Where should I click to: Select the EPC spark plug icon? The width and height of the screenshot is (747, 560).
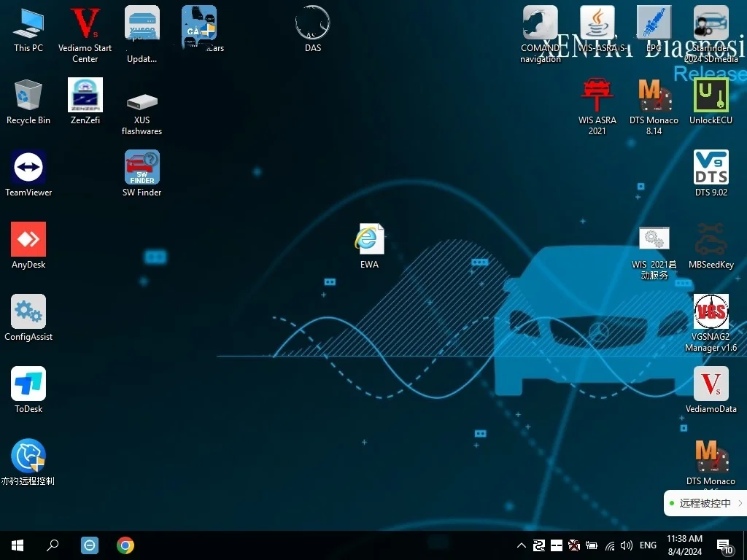[x=654, y=29]
